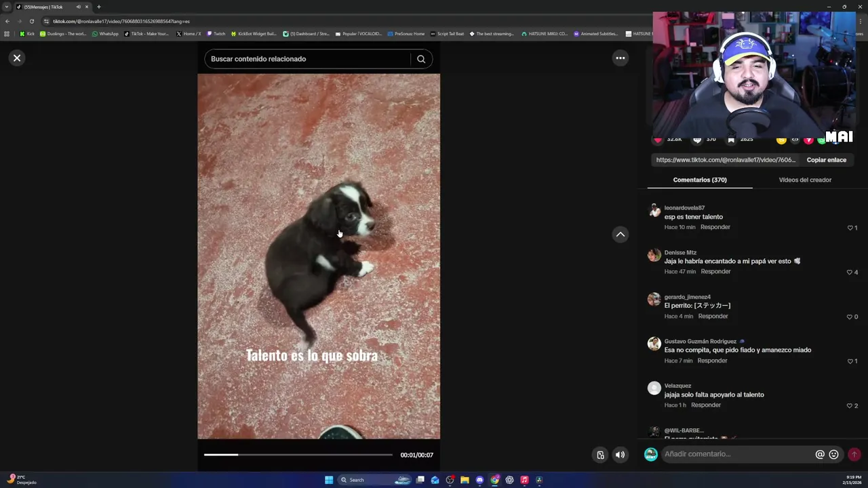Reply to Gustavo Guzmán Rodríguez via Responder
Viewport: 868px width, 488px height.
tap(712, 361)
